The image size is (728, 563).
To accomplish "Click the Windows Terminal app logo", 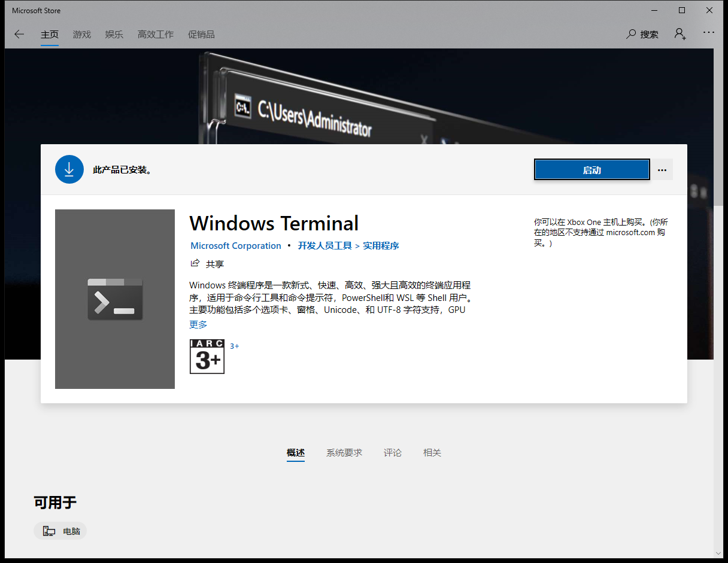I will 115,299.
